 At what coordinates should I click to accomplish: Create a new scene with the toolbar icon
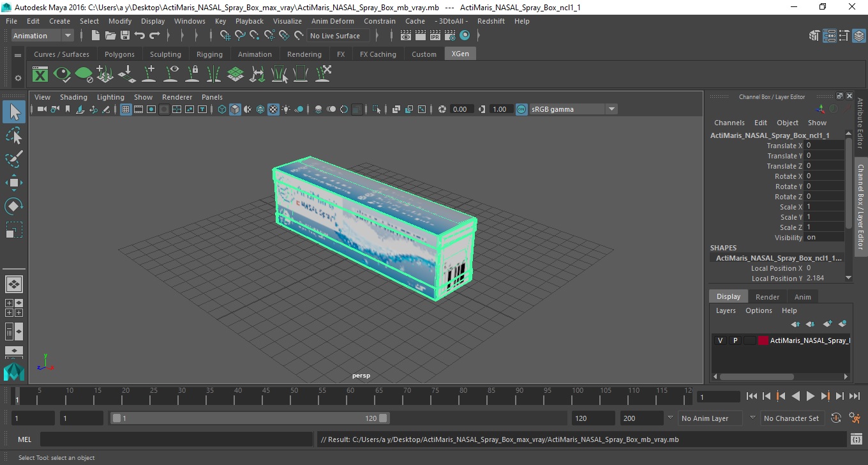point(96,36)
